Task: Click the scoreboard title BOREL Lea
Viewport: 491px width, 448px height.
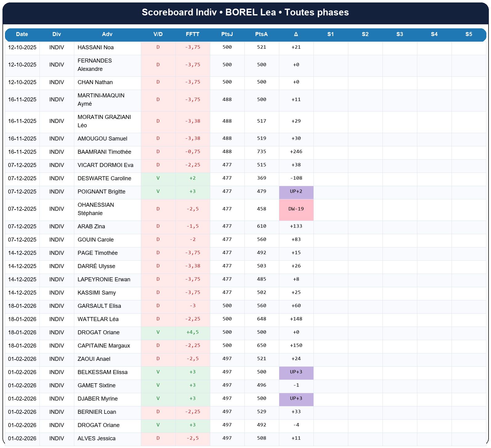Action: (245, 12)
